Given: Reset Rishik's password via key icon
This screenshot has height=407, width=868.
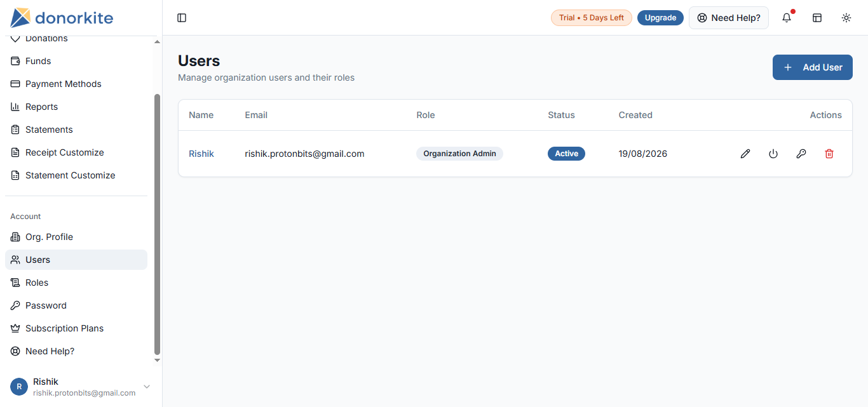Looking at the screenshot, I should [801, 154].
